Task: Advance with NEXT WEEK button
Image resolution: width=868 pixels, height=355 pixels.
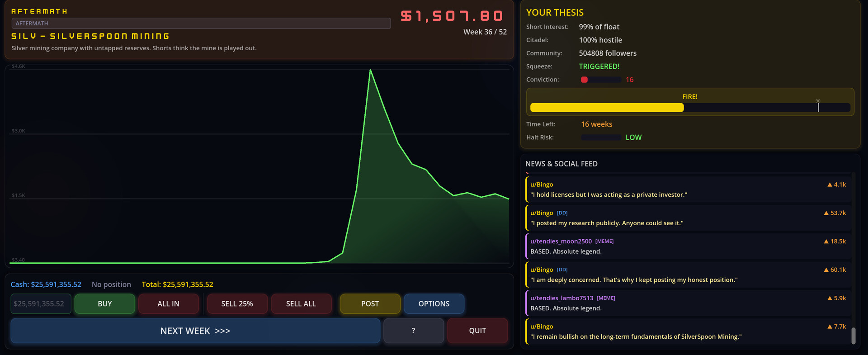Action: (x=195, y=331)
